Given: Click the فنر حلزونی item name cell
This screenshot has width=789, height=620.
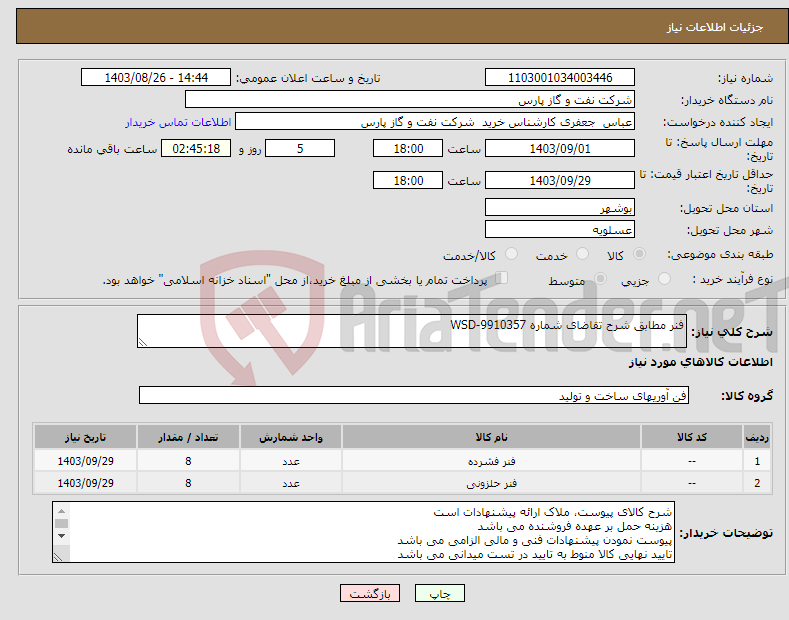Looking at the screenshot, I should (x=492, y=483).
